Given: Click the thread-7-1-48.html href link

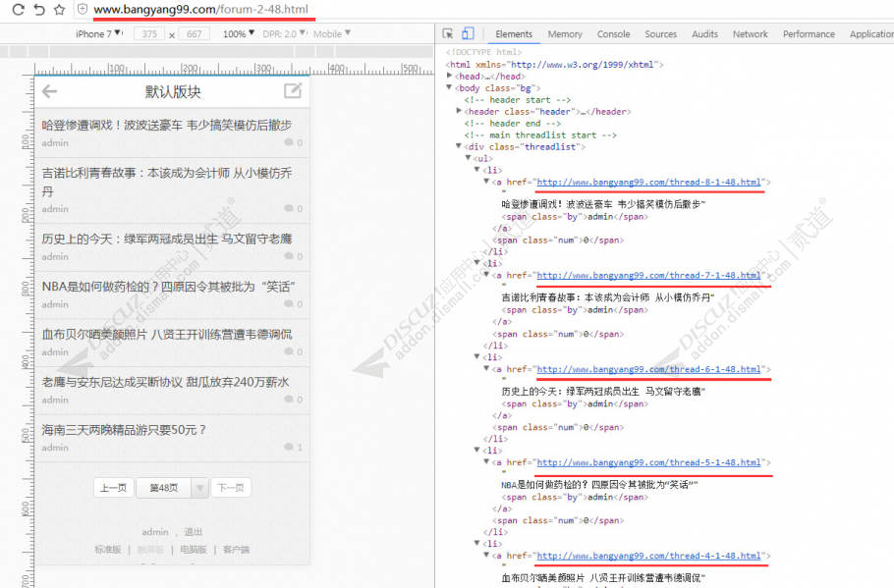Looking at the screenshot, I should click(x=648, y=275).
